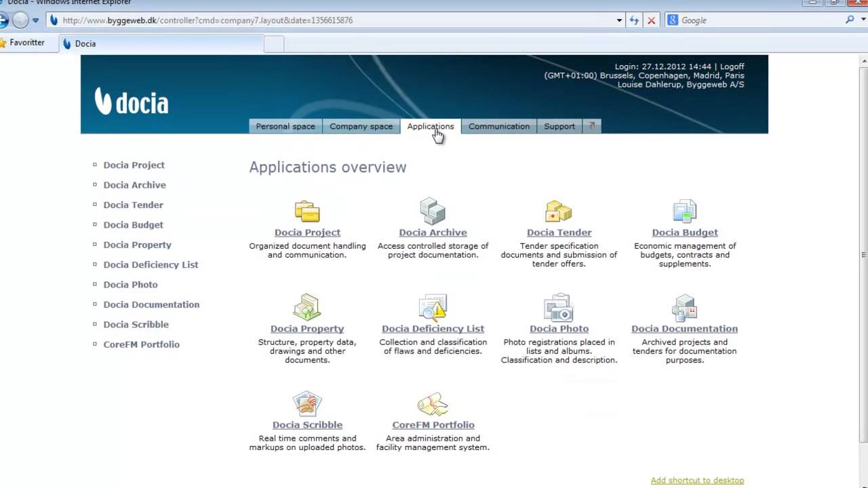Click the vertical page scrollbar
This screenshot has height=488, width=868.
pyautogui.click(x=863, y=255)
